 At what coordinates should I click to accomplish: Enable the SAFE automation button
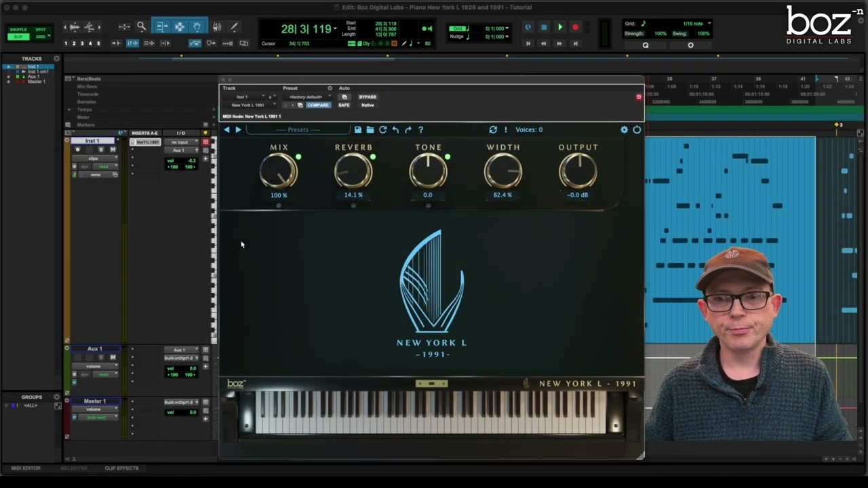344,105
